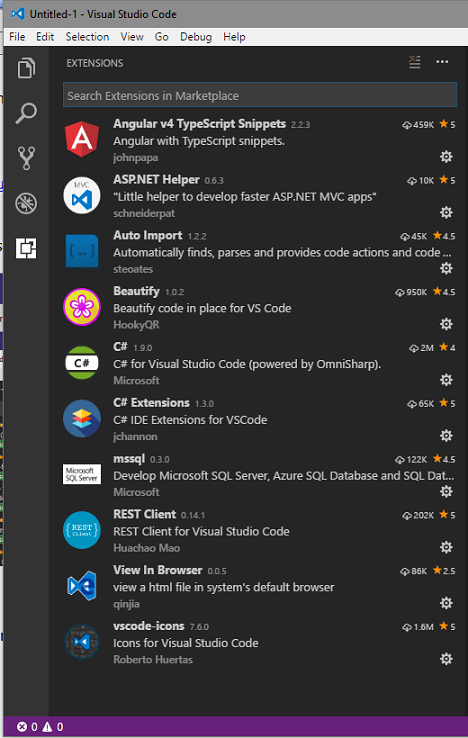Click the errors and warnings status bar indicator
Screen dimensions: 468x738
40,727
